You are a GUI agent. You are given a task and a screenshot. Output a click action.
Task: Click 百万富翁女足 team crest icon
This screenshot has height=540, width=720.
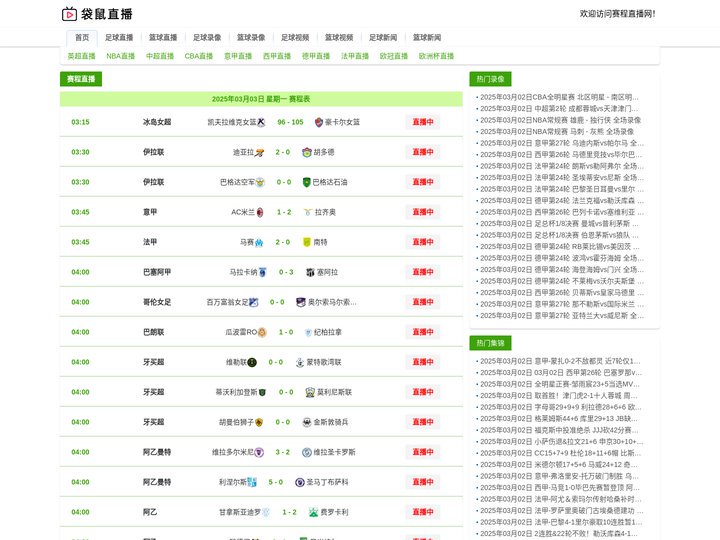pos(253,302)
